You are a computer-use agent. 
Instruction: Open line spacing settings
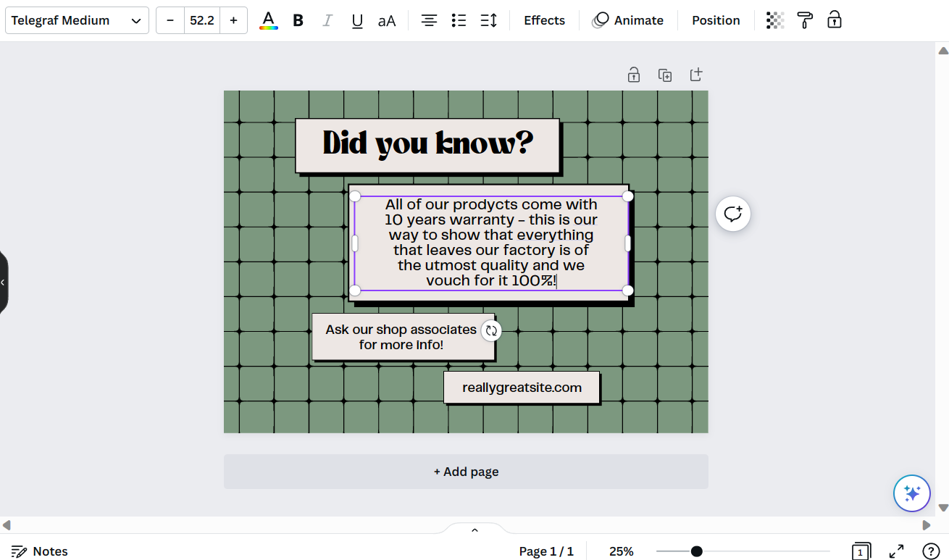488,20
